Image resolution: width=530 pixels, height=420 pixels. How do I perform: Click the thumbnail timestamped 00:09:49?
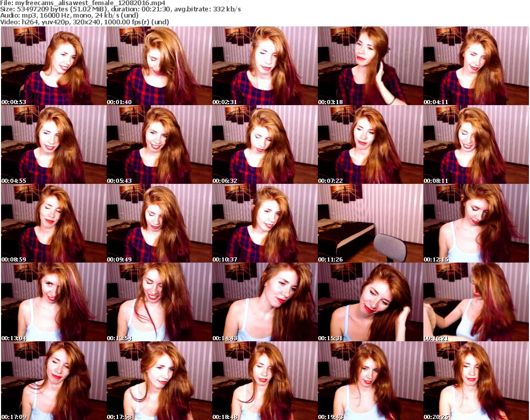point(159,223)
